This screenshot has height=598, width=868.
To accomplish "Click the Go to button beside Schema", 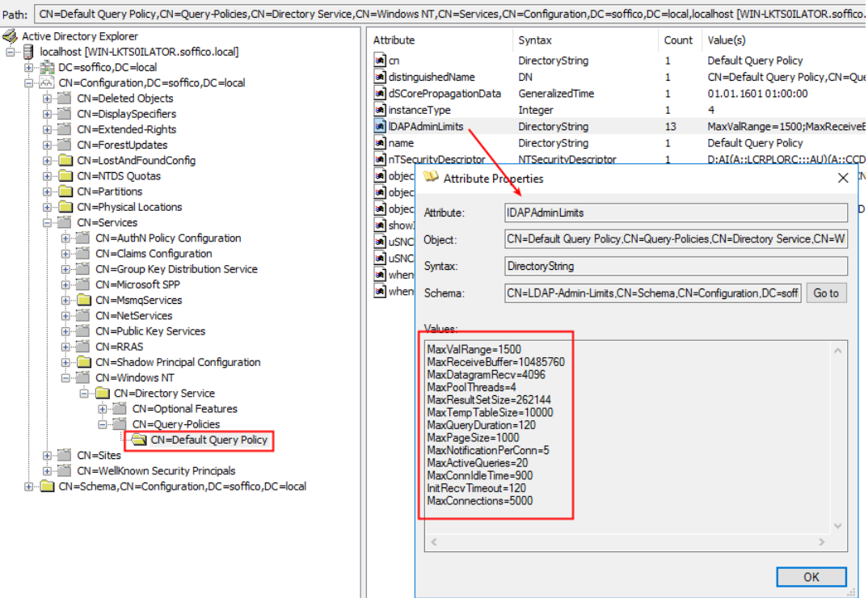I will 826,293.
